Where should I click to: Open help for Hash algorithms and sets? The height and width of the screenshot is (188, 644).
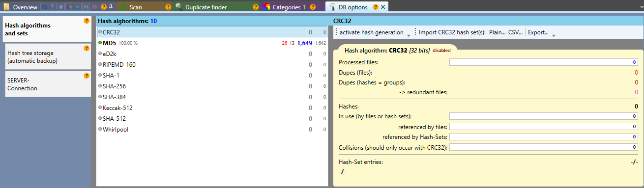point(87,21)
